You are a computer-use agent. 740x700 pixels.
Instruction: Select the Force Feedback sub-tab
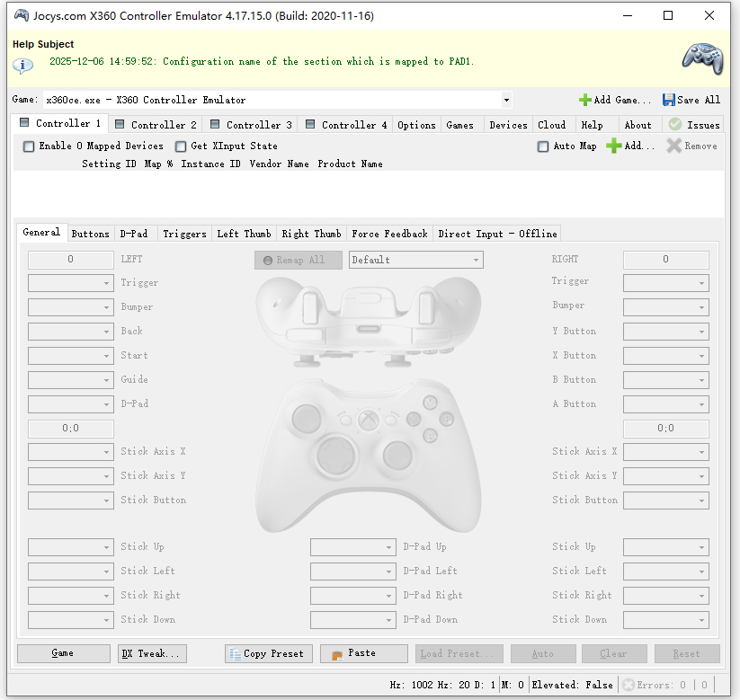[x=389, y=234]
